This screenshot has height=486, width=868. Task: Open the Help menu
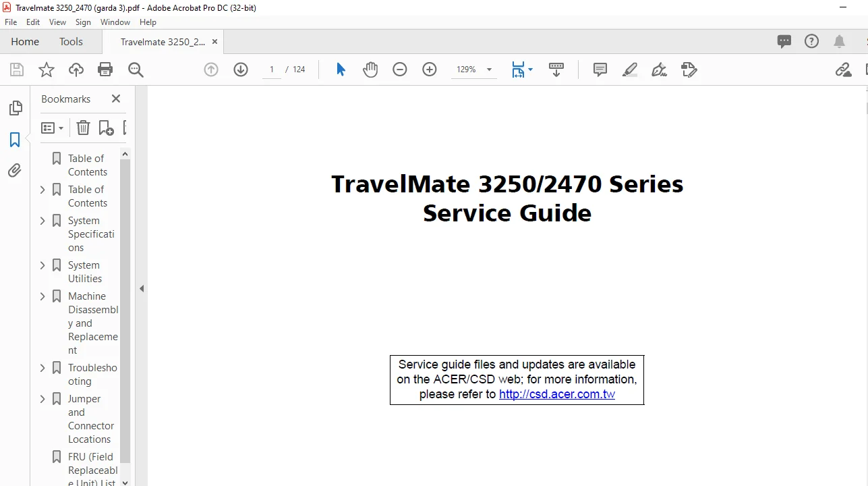pyautogui.click(x=148, y=22)
